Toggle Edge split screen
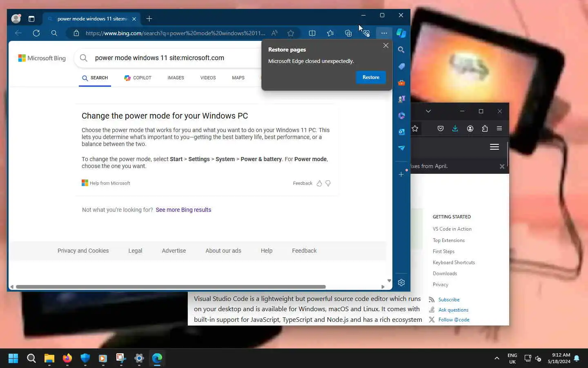The width and height of the screenshot is (588, 368). click(312, 33)
